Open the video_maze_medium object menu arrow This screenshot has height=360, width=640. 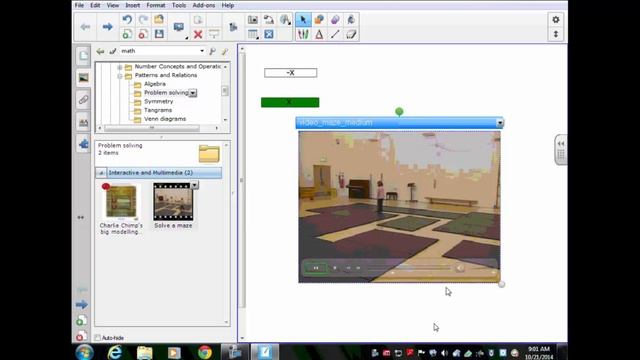pyautogui.click(x=500, y=122)
